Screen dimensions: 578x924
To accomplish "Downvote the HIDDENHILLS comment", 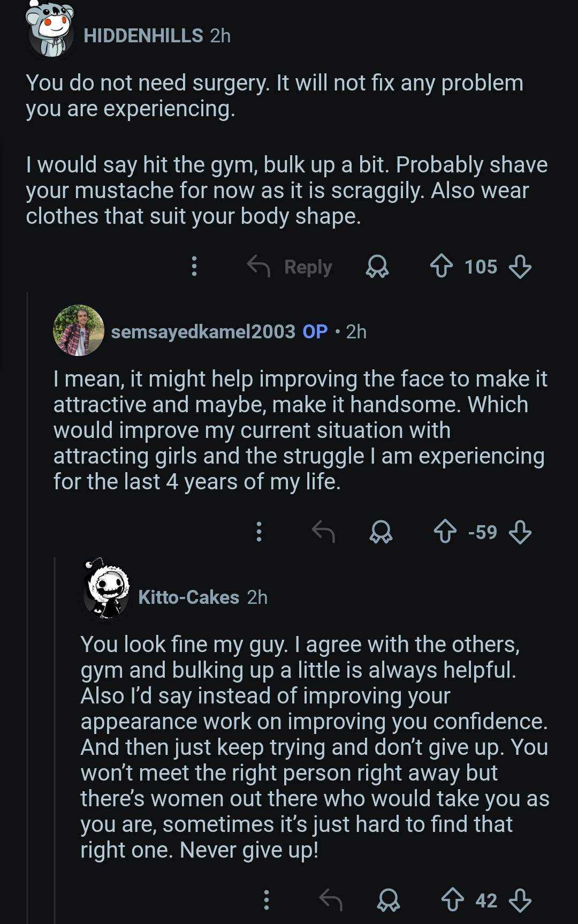I will click(x=520, y=266).
